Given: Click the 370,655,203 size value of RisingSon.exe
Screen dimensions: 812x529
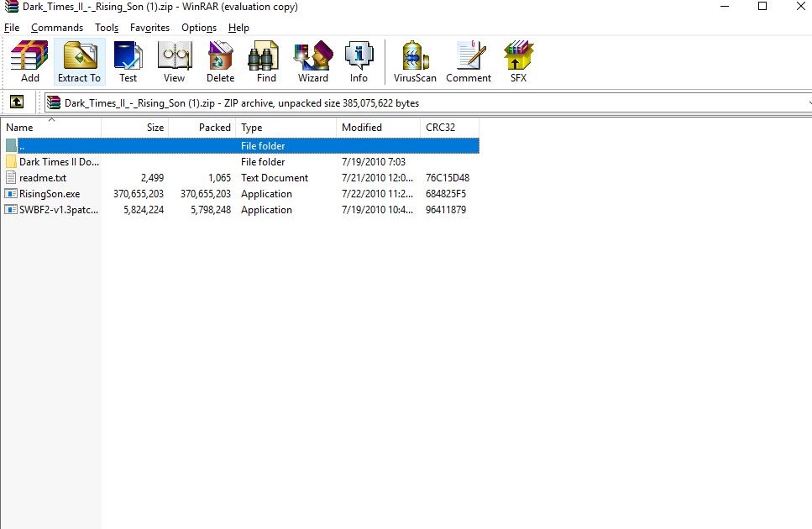Looking at the screenshot, I should pyautogui.click(x=139, y=194).
